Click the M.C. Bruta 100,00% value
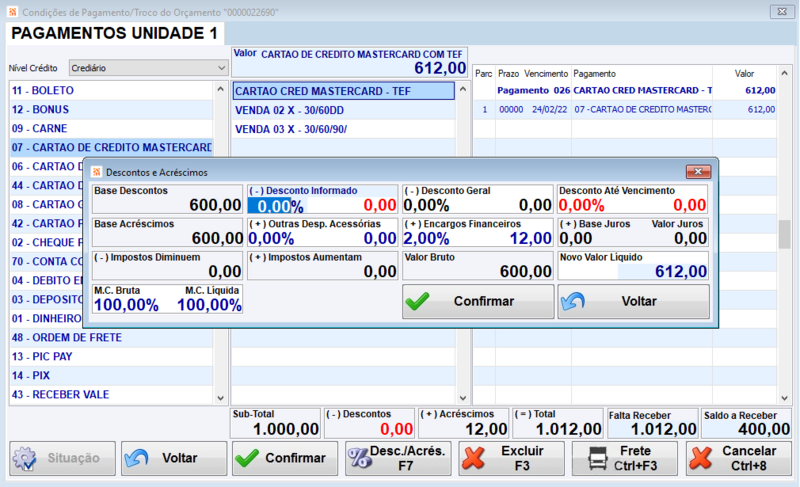800x487 pixels. [x=126, y=305]
